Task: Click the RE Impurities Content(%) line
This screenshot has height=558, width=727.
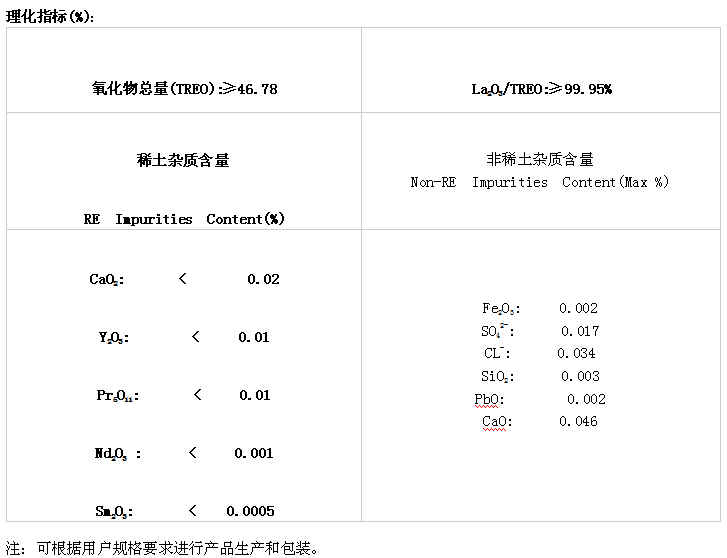Action: point(184,219)
